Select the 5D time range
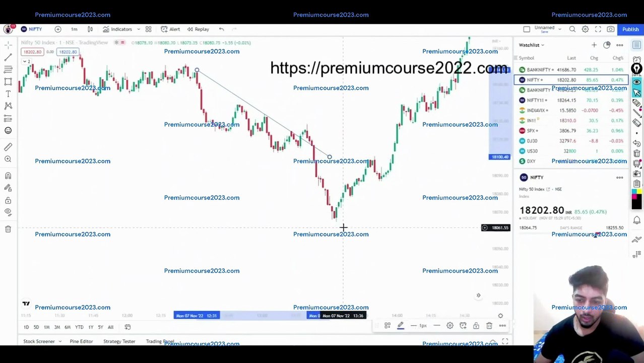 [36, 327]
